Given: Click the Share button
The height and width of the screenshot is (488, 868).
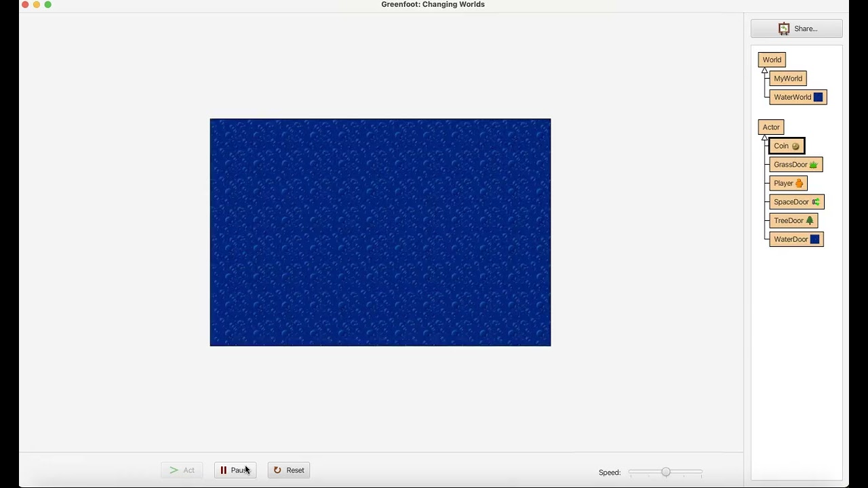Looking at the screenshot, I should [796, 28].
